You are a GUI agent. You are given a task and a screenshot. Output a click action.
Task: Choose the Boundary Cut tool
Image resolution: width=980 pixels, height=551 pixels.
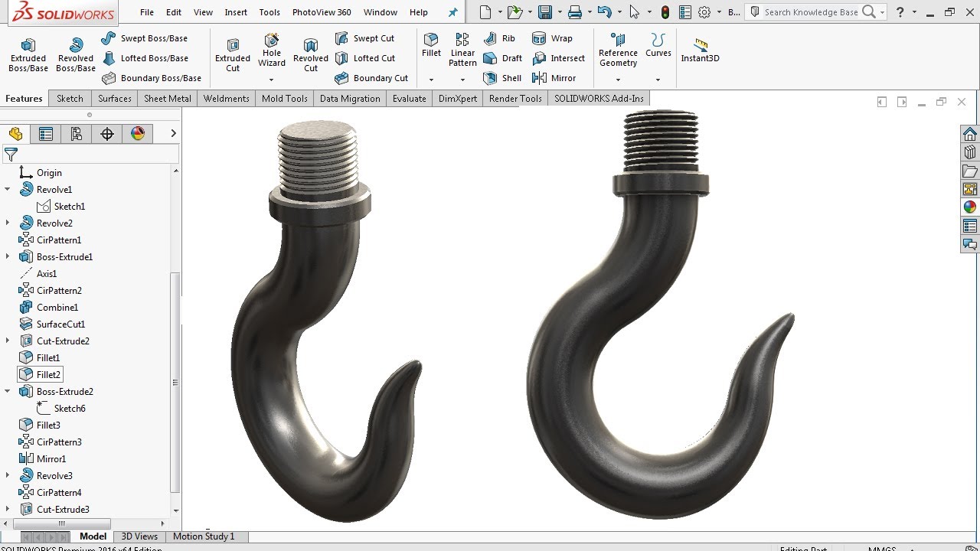[372, 78]
